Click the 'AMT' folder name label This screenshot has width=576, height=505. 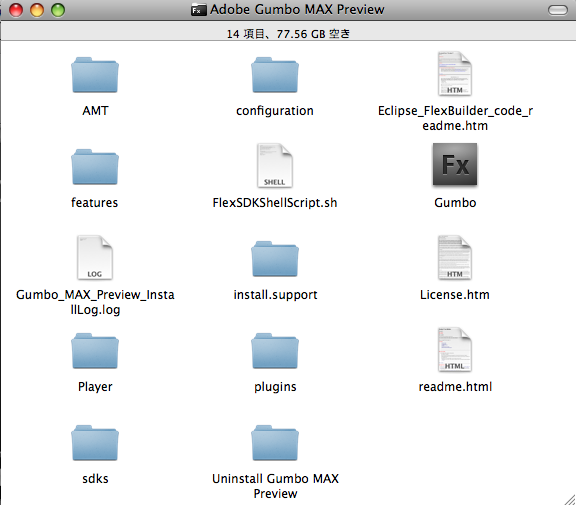pos(95,111)
